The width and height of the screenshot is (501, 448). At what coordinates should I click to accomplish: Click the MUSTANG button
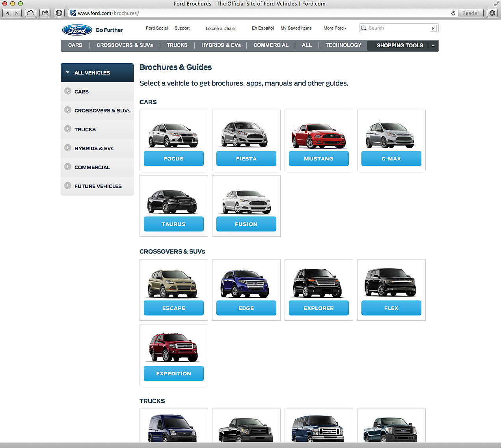319,159
